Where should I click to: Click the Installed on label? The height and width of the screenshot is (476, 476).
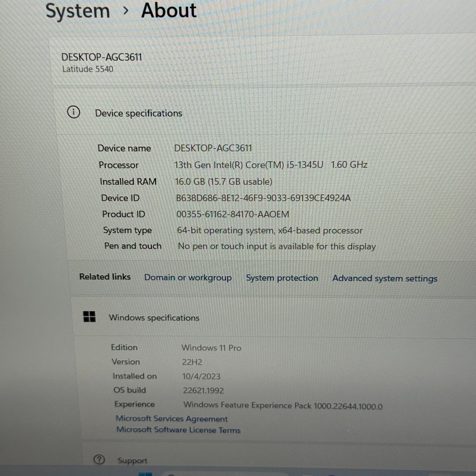pos(135,376)
